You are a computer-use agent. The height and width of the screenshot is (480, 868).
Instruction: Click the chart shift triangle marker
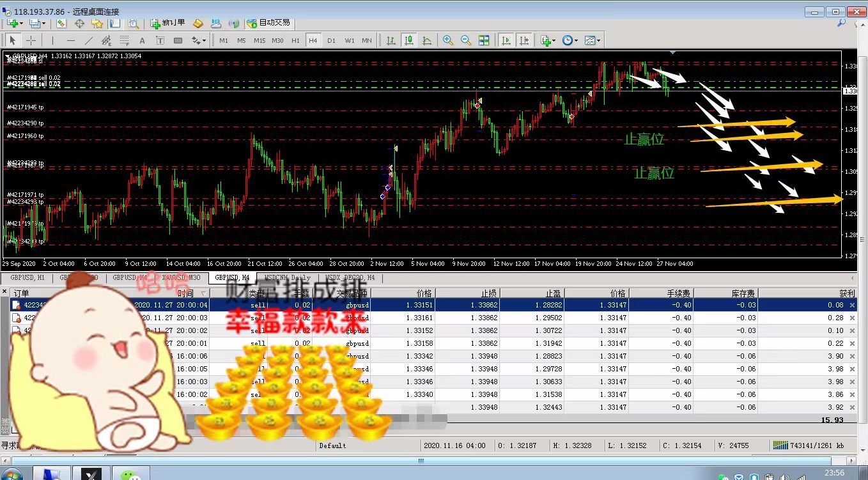672,52
